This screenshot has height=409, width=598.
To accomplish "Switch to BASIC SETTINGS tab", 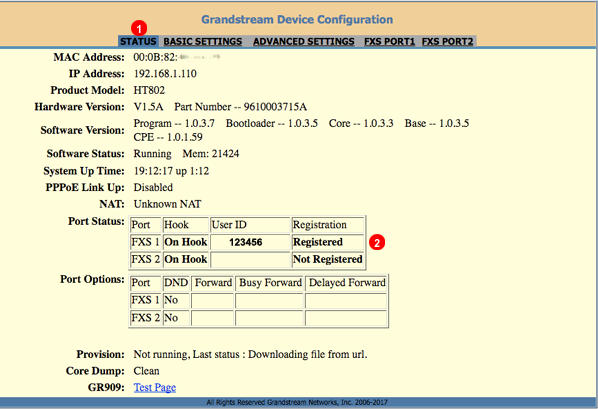I will [x=203, y=41].
